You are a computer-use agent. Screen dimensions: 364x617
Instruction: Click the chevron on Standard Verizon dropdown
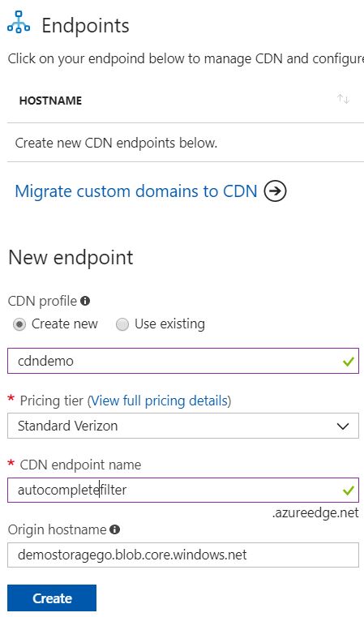343,426
